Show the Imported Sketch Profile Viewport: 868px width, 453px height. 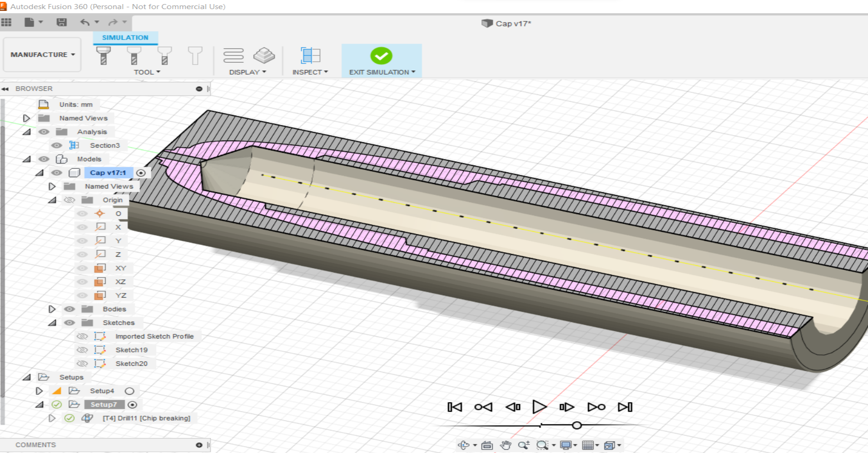pyautogui.click(x=82, y=336)
